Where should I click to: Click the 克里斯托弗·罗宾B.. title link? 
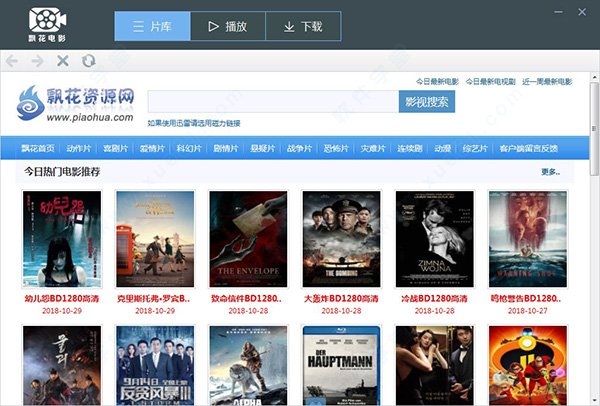pyautogui.click(x=154, y=298)
